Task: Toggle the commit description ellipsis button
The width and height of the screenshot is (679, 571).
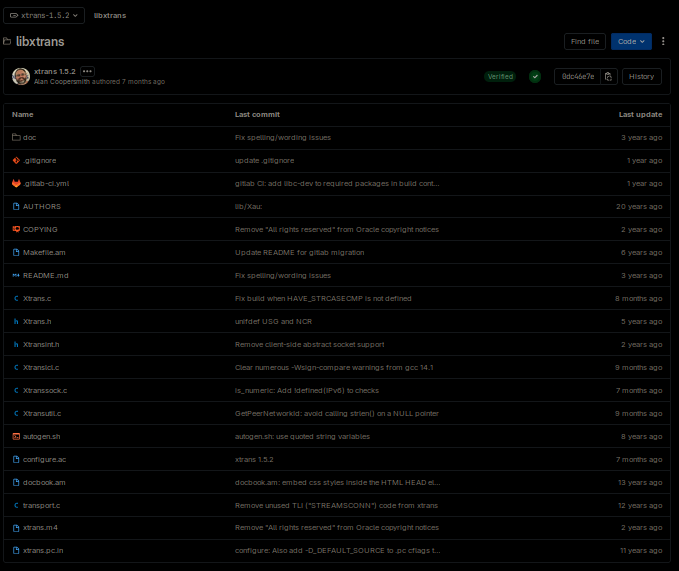Action: pos(87,71)
